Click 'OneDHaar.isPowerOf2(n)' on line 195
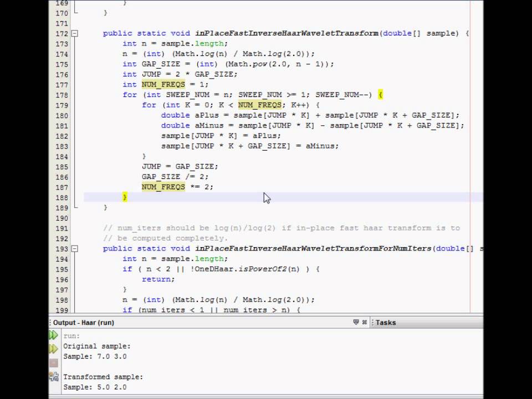 click(x=247, y=269)
